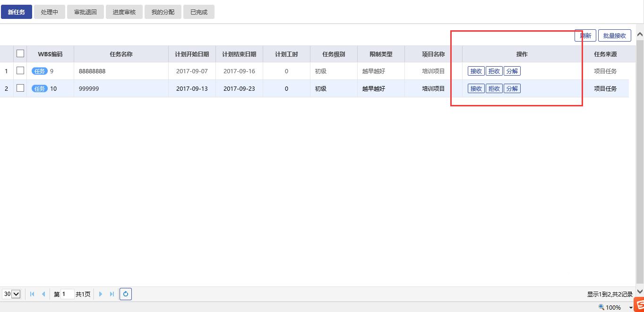Viewport: 644px width, 312px height.
Task: Go to first page pagination icon
Action: [32, 294]
